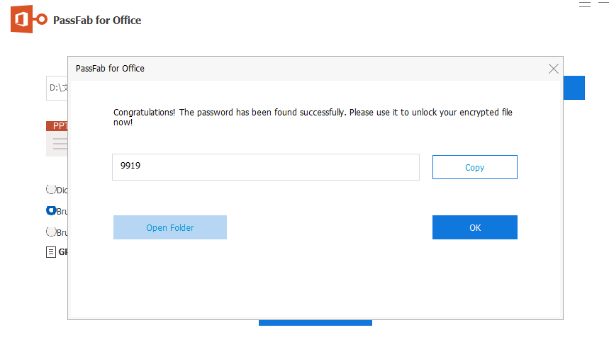This screenshot has width=609, height=364.
Task: Click the recovered password field showing 9919
Action: [265, 167]
